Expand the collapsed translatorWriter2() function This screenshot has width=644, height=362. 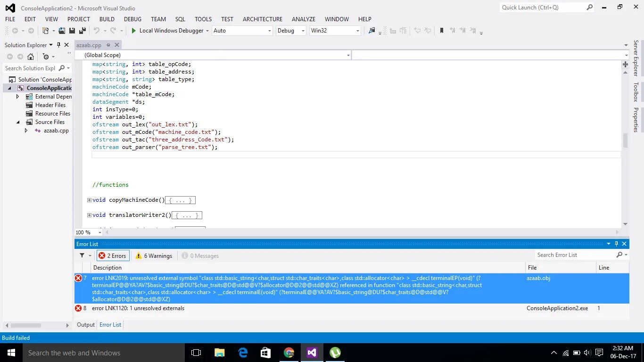[x=89, y=215]
